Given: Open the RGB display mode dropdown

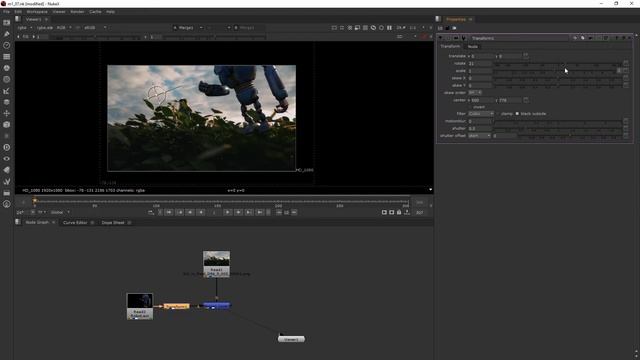Looking at the screenshot, I should click(64, 28).
